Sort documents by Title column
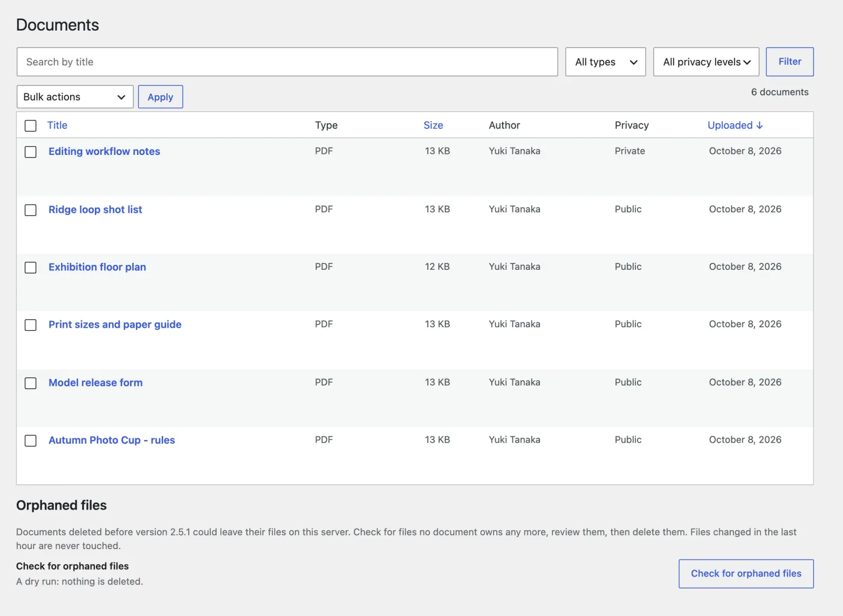843x616 pixels. point(57,125)
